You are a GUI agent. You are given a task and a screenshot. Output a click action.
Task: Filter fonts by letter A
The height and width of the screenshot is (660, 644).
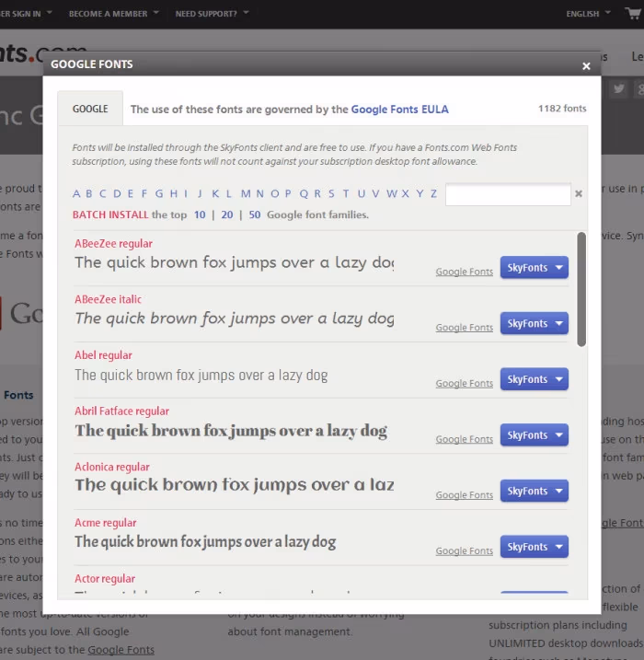point(76,193)
